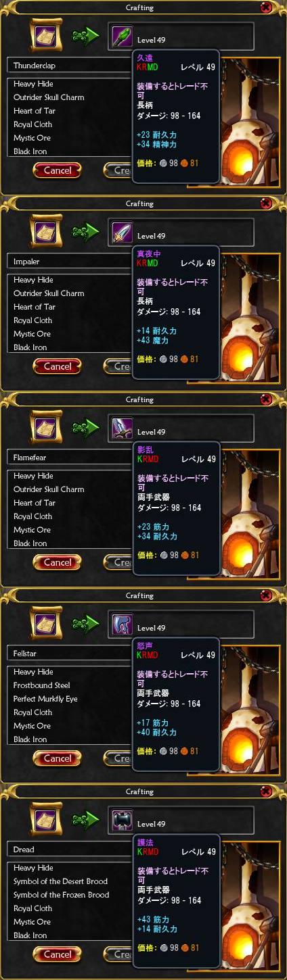
Task: Cancel crafting in the Fellstar window
Action: click(x=58, y=758)
